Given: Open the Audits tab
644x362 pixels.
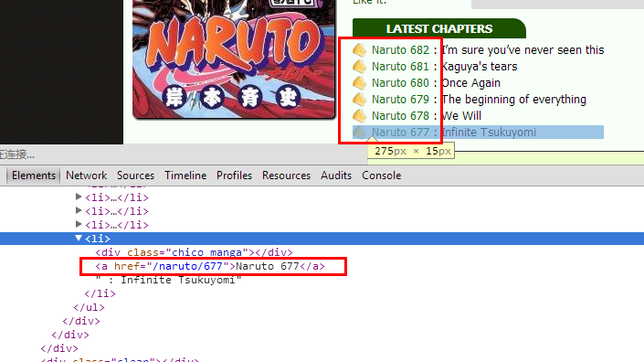Looking at the screenshot, I should (x=336, y=176).
